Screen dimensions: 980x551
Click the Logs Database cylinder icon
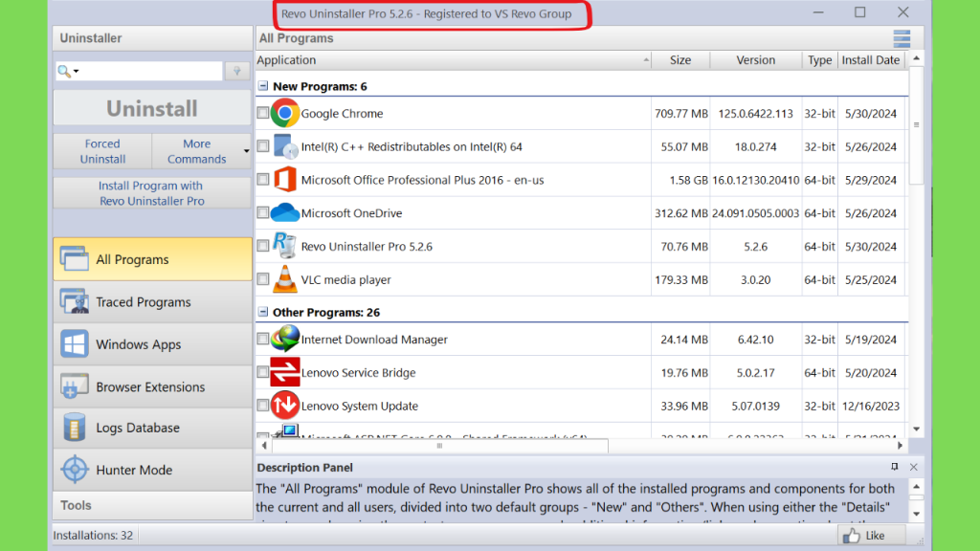[75, 428]
